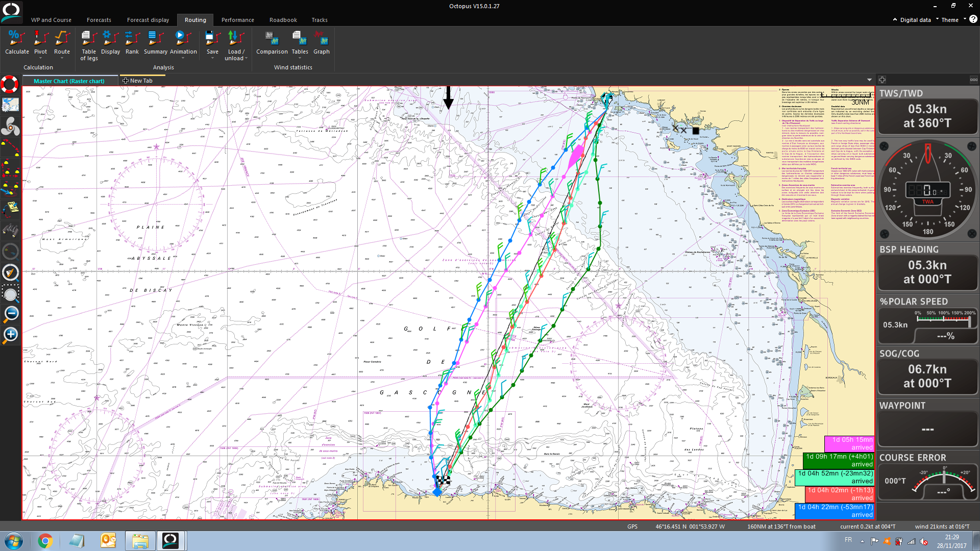980x551 pixels.
Task: Click the life buoy MOB icon
Action: point(10,84)
